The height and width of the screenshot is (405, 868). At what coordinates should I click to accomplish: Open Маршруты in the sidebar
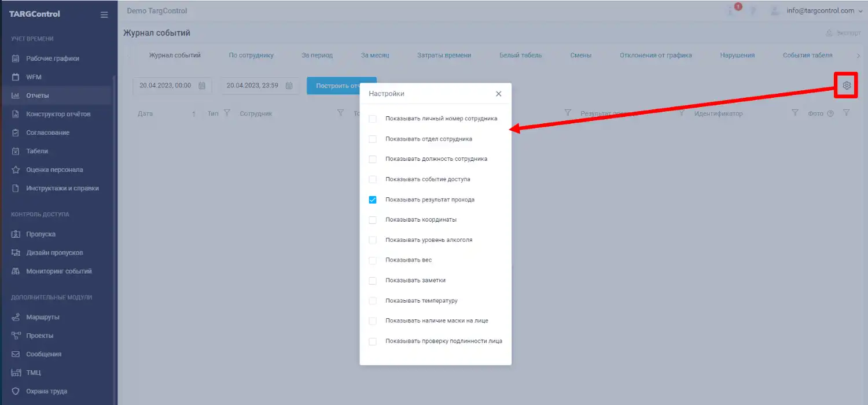click(43, 317)
